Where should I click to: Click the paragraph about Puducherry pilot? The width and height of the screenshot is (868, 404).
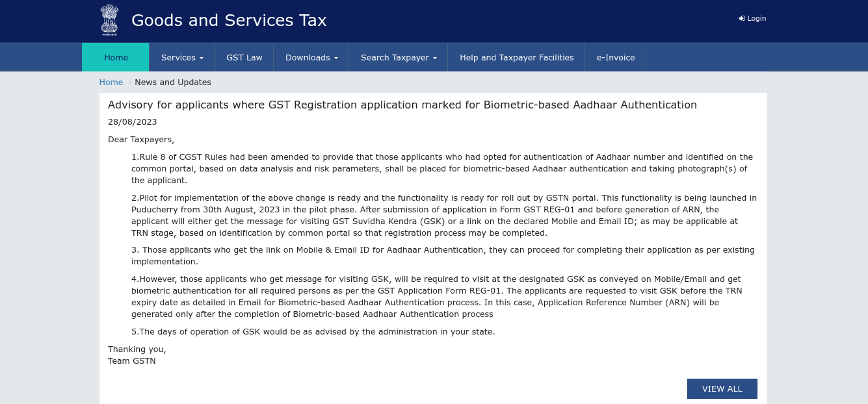442,216
